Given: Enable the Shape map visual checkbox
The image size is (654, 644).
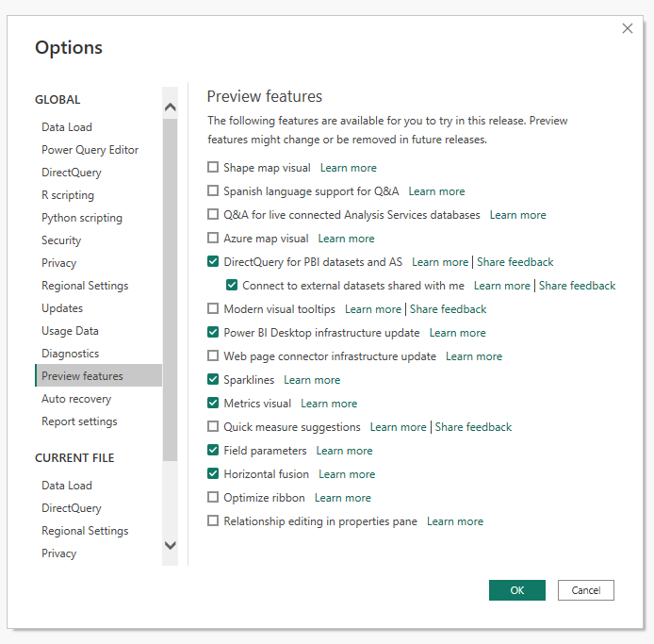Looking at the screenshot, I should coord(213,168).
